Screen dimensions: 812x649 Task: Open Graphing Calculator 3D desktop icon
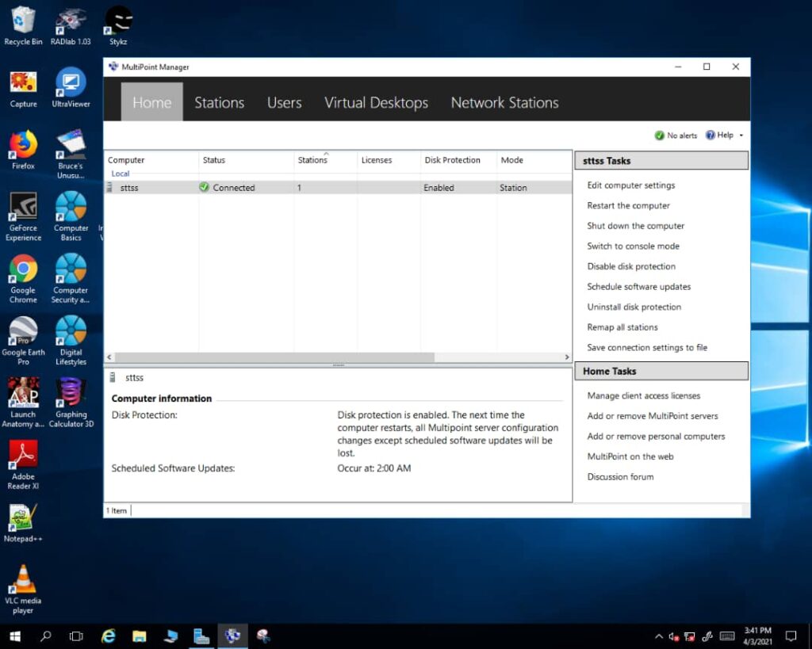tap(71, 403)
